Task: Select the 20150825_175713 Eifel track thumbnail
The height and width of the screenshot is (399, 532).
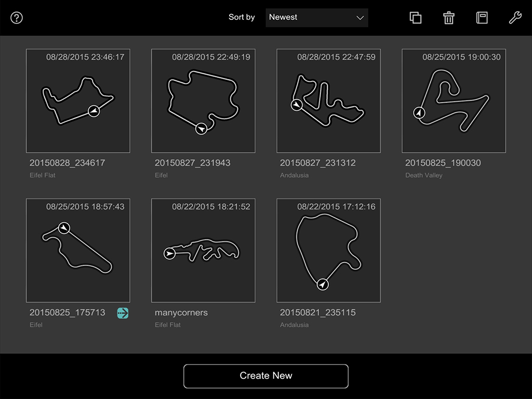Action: tap(78, 250)
